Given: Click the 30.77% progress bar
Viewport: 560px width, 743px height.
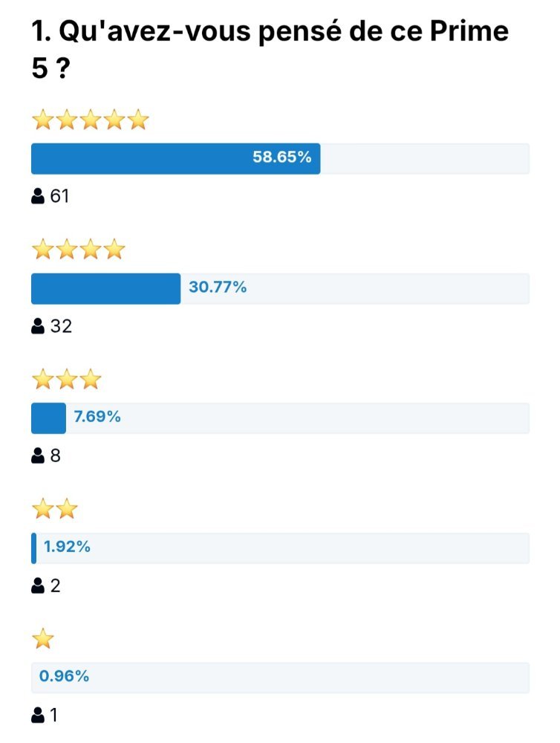Looking at the screenshot, I should click(281, 288).
